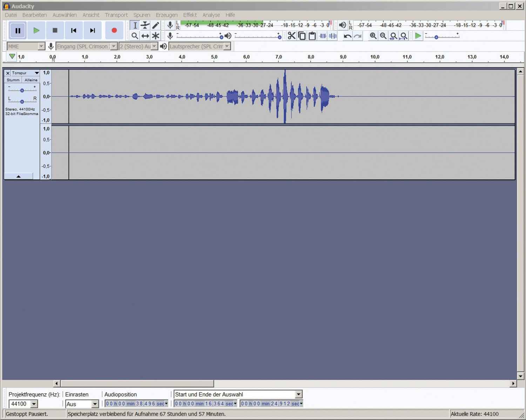Open 'Start und Ende der Auswahl' dropdown
This screenshot has height=420, width=526.
tap(298, 394)
